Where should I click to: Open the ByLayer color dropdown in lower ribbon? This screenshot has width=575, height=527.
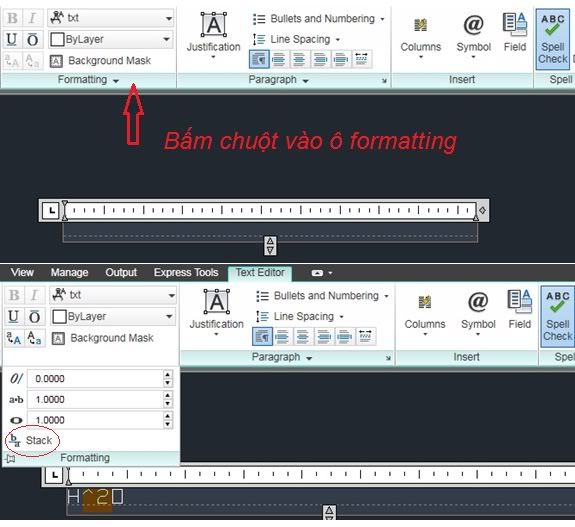tap(113, 316)
